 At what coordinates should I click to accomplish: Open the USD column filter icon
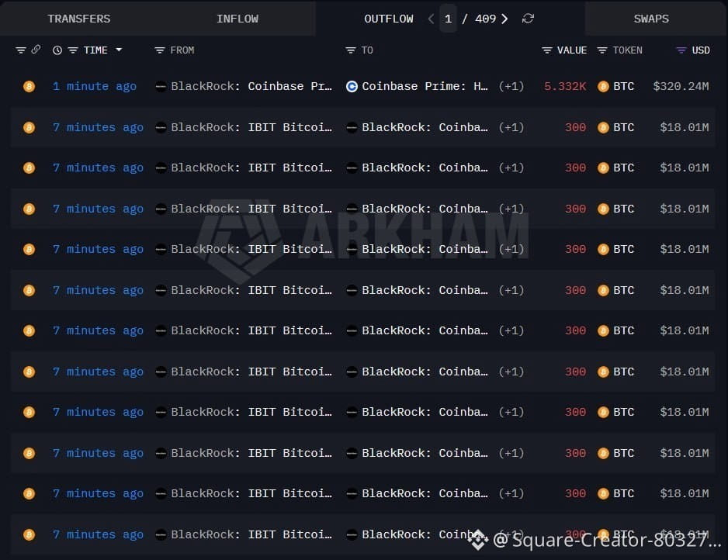coord(681,50)
